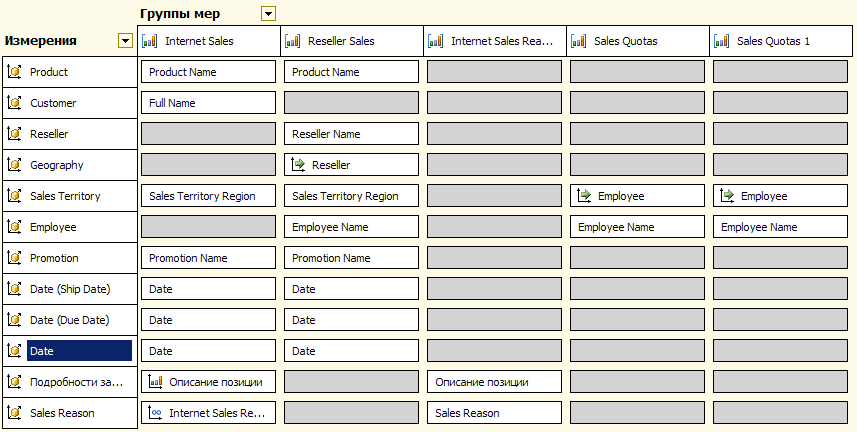Select the Internet Sales Rea... column header

pyautogui.click(x=495, y=41)
